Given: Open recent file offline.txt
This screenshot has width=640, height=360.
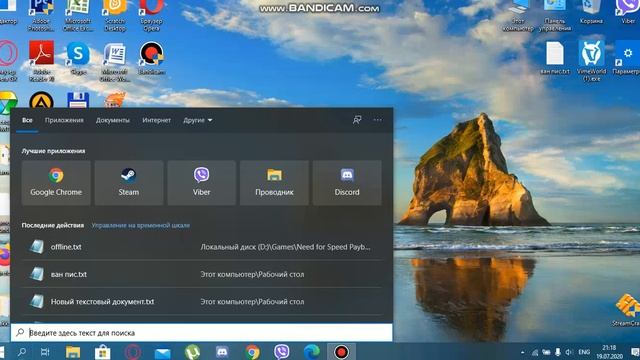Looking at the screenshot, I should (202, 247).
